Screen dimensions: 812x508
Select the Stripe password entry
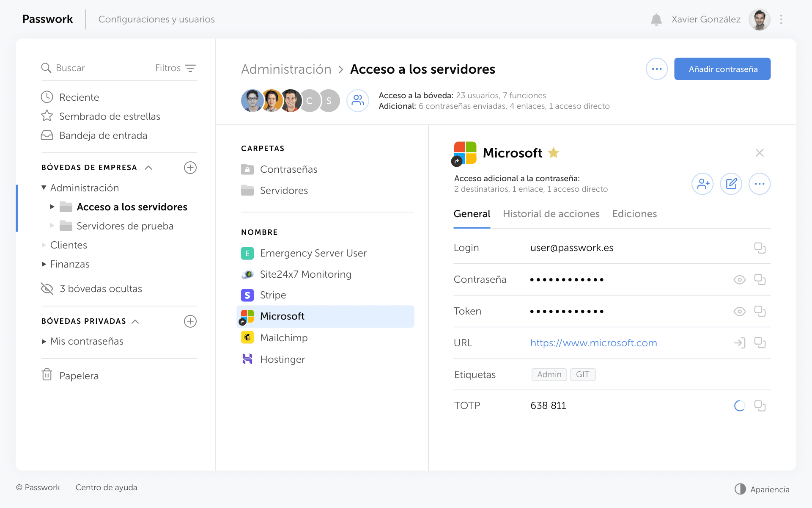click(x=325, y=295)
